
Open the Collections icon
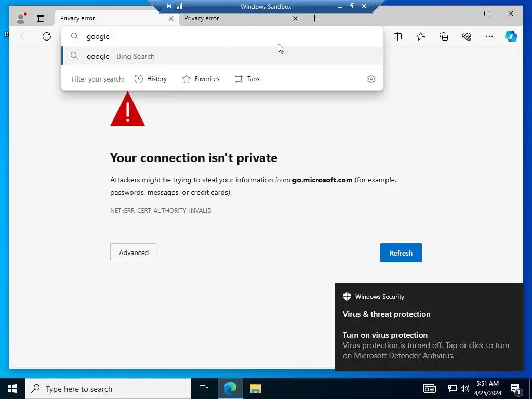point(444,36)
